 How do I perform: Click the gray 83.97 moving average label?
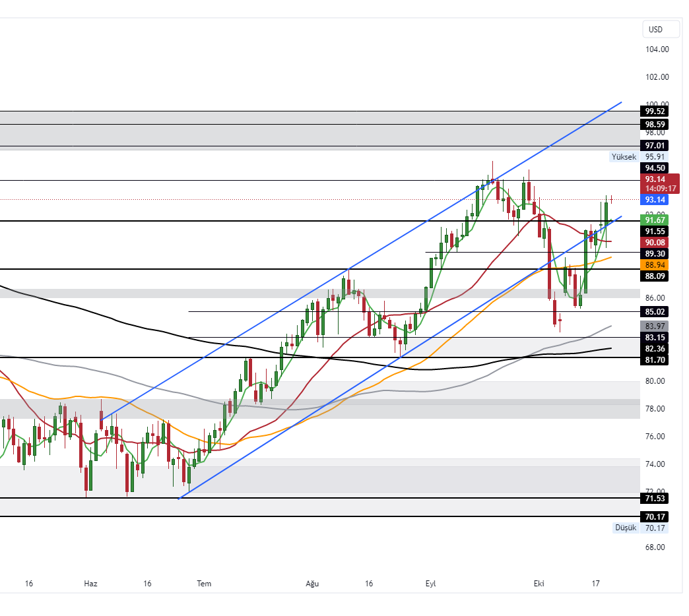coord(655,326)
